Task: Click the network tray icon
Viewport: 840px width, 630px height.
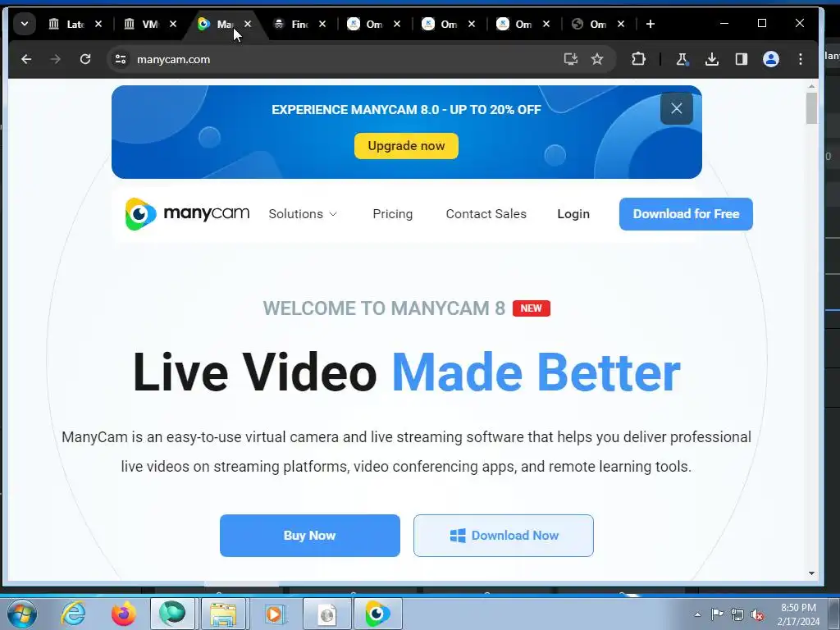Action: (737, 614)
